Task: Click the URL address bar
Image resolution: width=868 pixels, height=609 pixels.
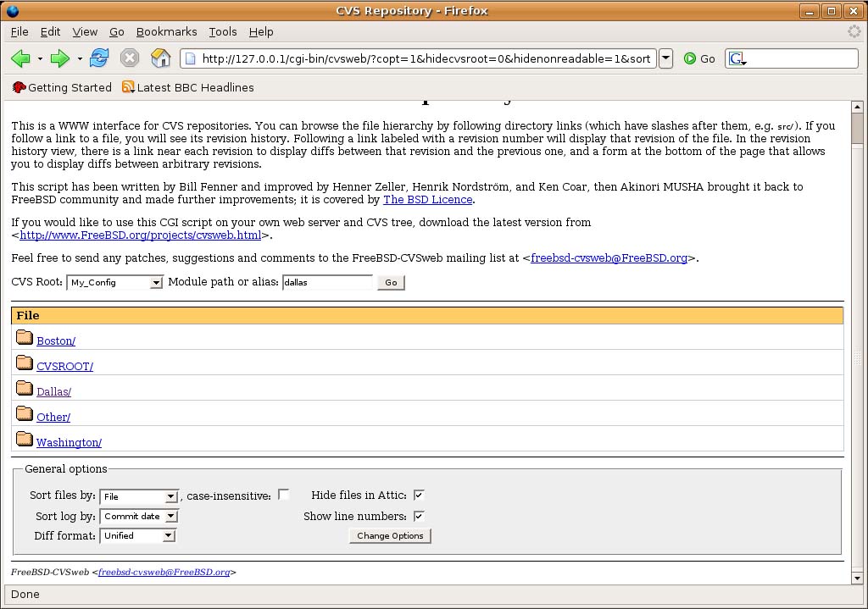Action: [x=419, y=58]
